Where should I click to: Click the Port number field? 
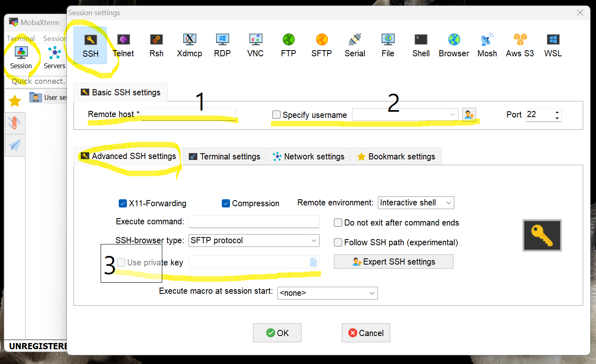tap(539, 115)
